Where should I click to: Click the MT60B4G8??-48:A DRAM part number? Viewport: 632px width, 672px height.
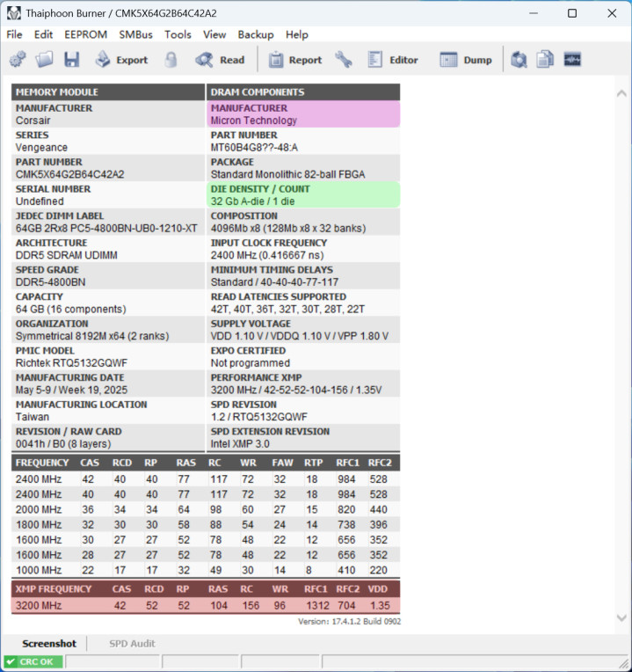point(254,148)
